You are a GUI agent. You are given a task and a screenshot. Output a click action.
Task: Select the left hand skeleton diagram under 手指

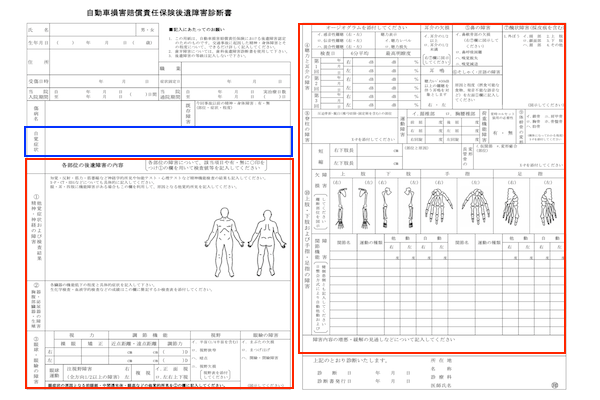tap(476, 206)
